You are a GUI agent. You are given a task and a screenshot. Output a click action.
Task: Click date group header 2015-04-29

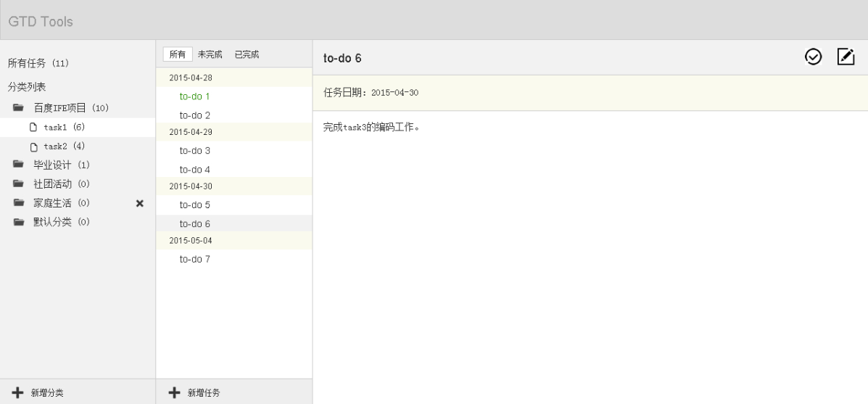[x=234, y=132]
